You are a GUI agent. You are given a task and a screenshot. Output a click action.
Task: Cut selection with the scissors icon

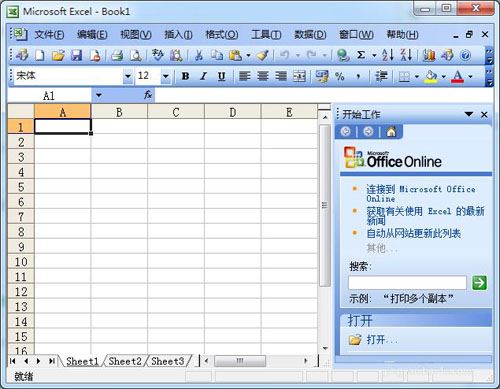199,55
